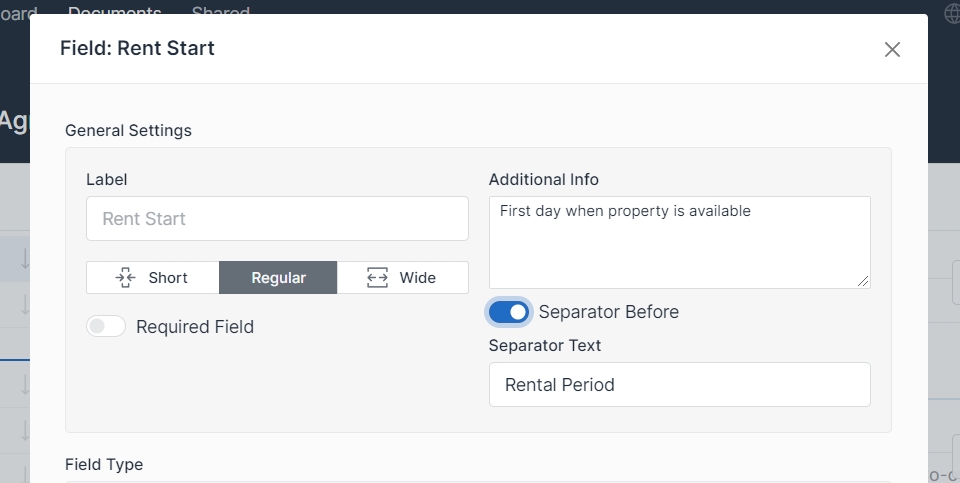960x483 pixels.
Task: Click the compress icon on Short button
Action: pyautogui.click(x=126, y=277)
